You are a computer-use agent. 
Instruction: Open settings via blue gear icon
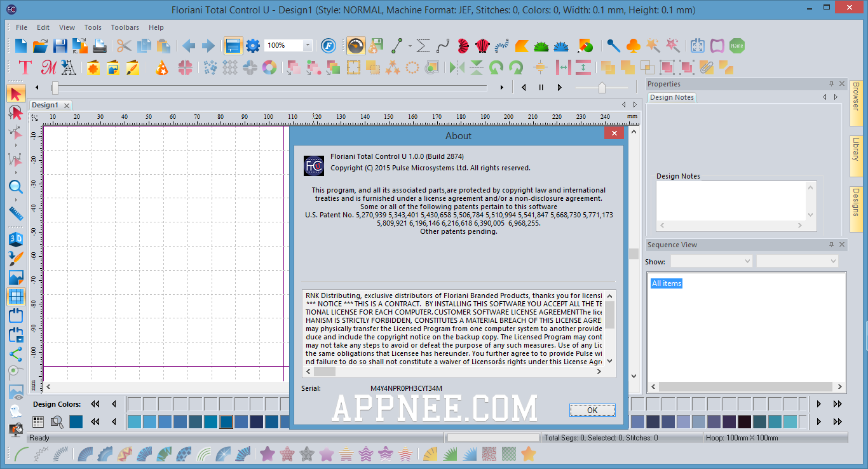[x=253, y=46]
